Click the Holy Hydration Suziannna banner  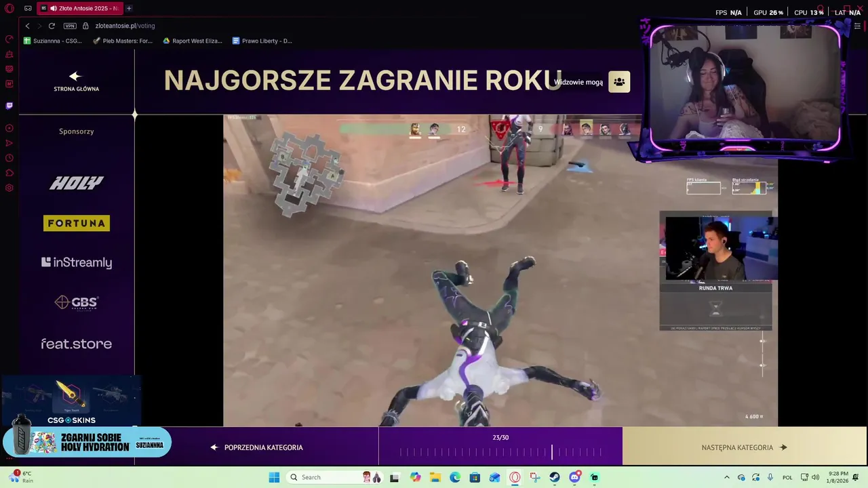pyautogui.click(x=87, y=443)
